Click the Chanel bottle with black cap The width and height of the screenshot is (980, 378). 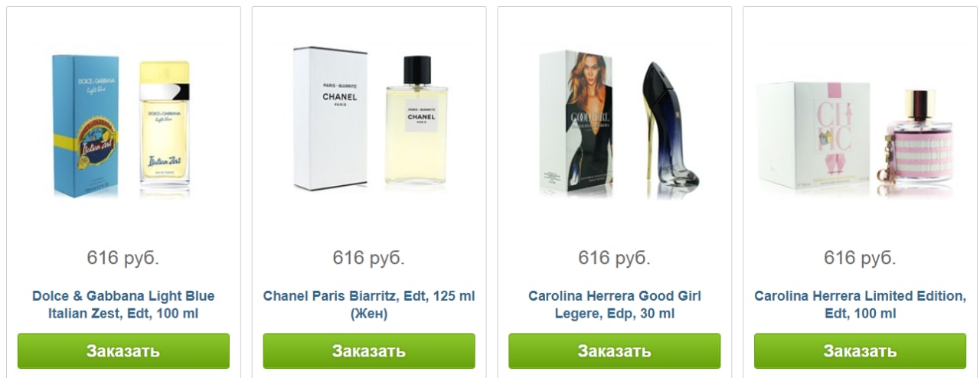point(417,122)
